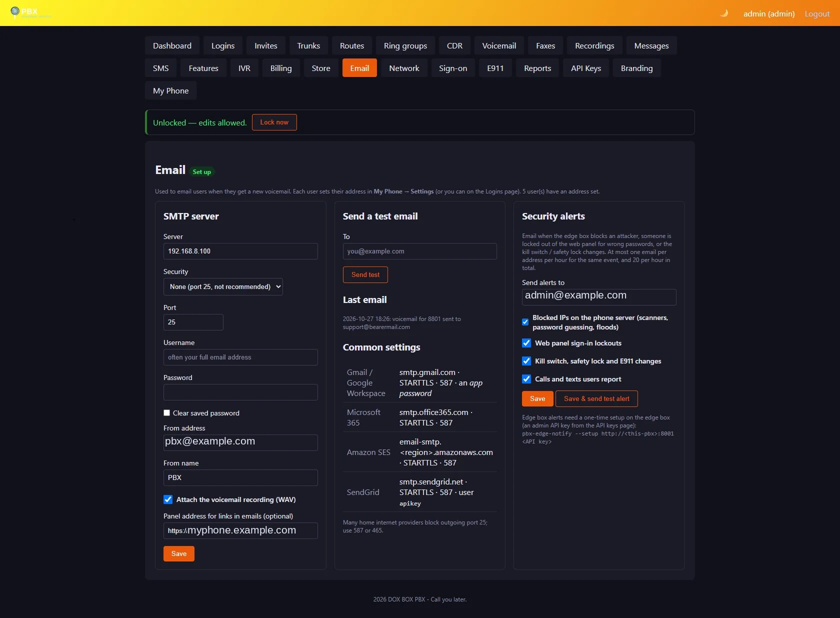Screen dimensions: 840x618
Task: Click the Username field
Action: click(x=240, y=357)
